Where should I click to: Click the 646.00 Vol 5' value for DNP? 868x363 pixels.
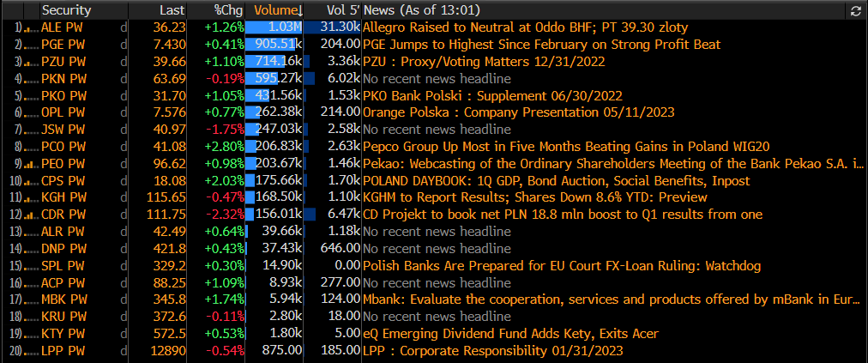pyautogui.click(x=341, y=250)
